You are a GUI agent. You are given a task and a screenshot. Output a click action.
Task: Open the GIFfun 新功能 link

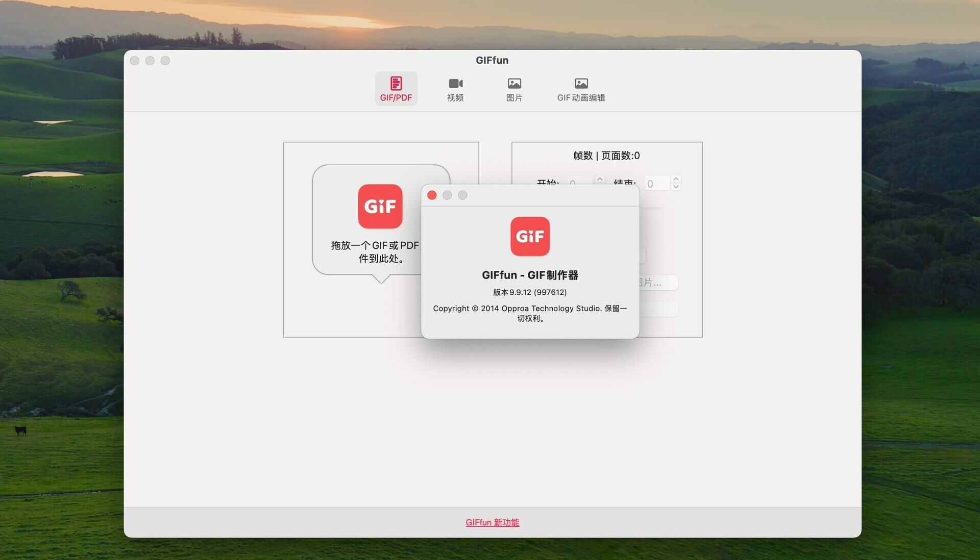coord(492,522)
